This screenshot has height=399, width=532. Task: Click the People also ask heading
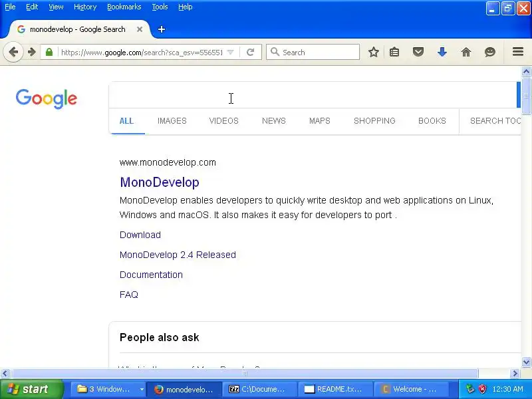pyautogui.click(x=159, y=338)
